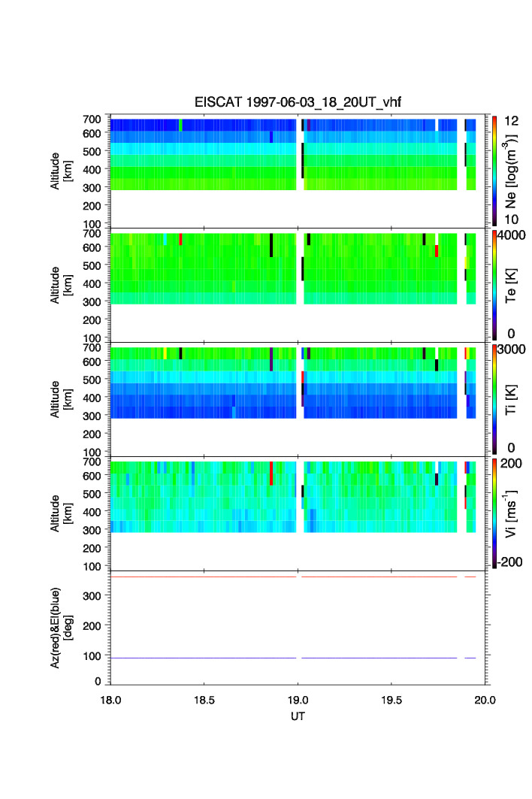Click the Ne [log(m-3)] color bar label

click(x=511, y=171)
